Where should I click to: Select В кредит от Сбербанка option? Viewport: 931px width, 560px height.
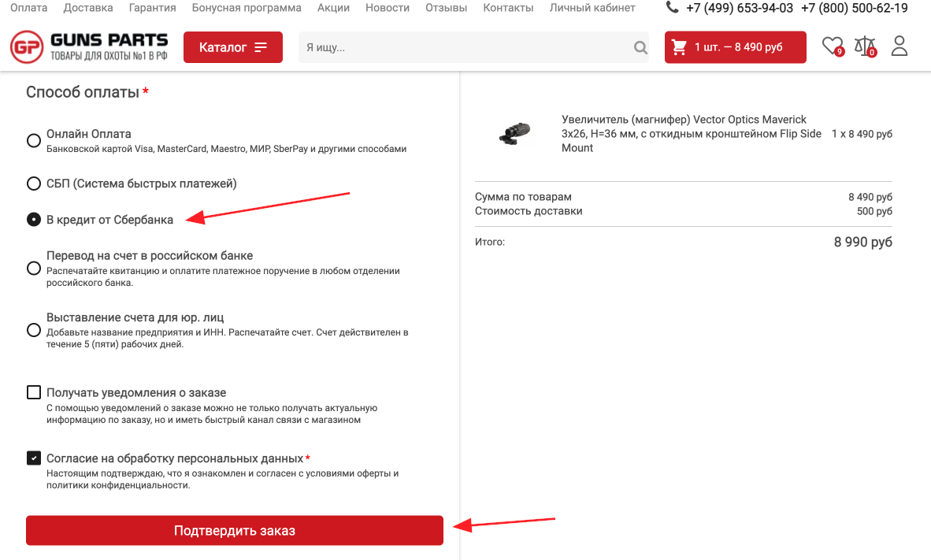pyautogui.click(x=34, y=220)
